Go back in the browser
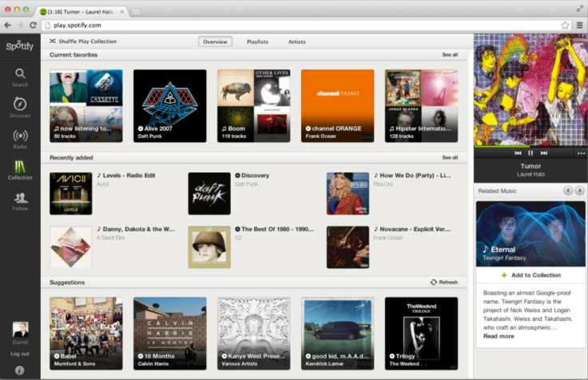Screen dimensions: 588x380 pyautogui.click(x=7, y=25)
